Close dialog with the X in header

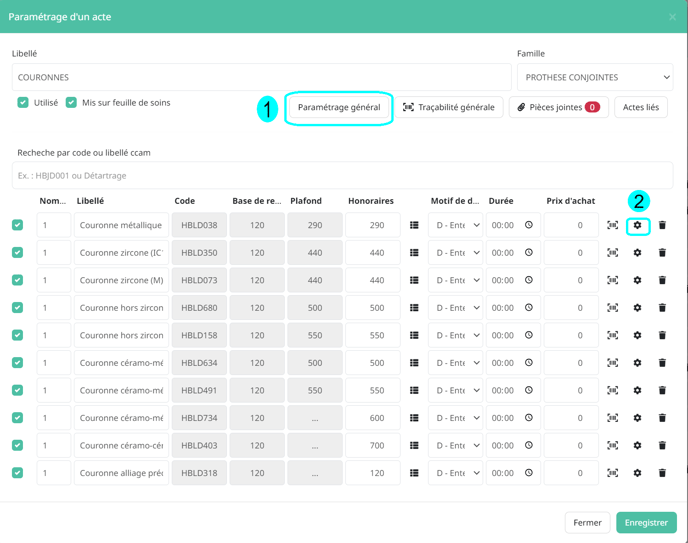[x=672, y=17]
